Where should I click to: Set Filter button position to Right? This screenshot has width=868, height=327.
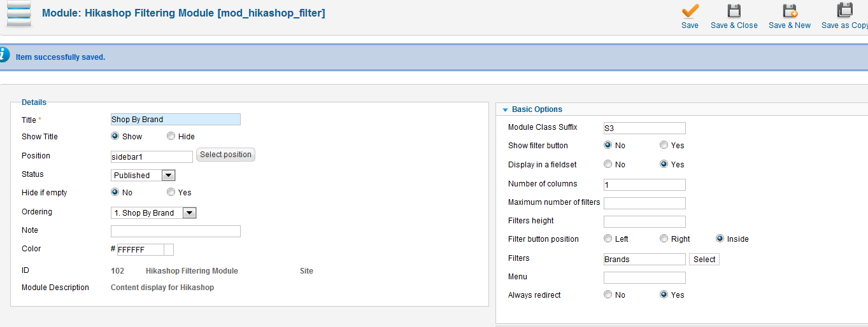click(664, 239)
